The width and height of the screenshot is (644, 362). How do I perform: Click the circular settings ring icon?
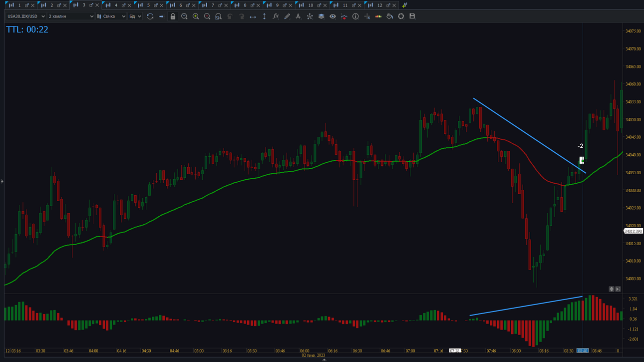[401, 16]
